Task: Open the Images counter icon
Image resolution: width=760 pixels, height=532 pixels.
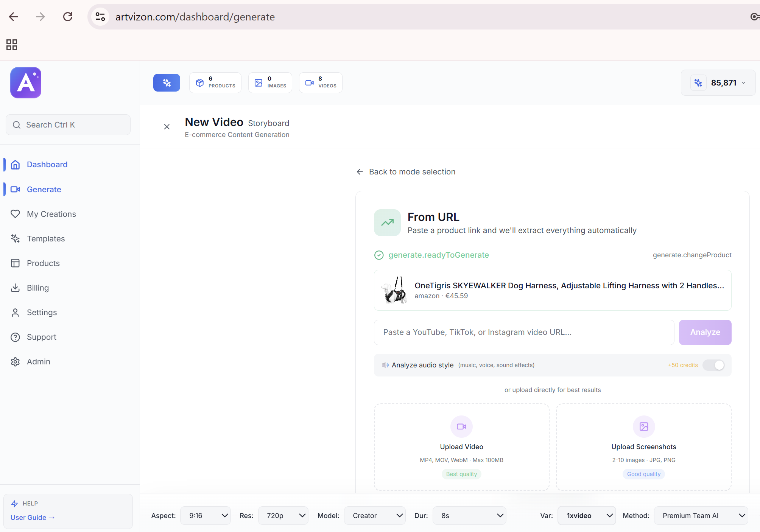Action: 259,82
